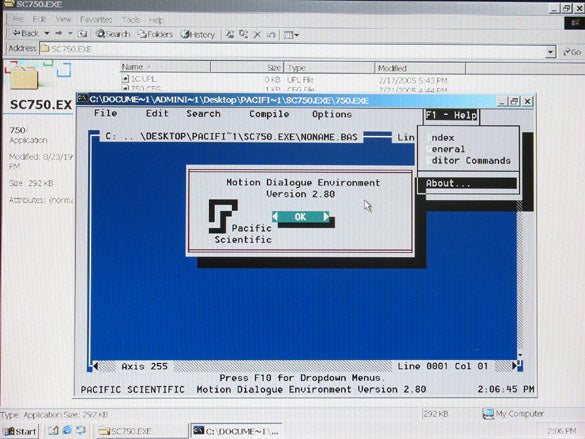Click OK in the About dialog
The height and width of the screenshot is (439, 585).
(301, 217)
